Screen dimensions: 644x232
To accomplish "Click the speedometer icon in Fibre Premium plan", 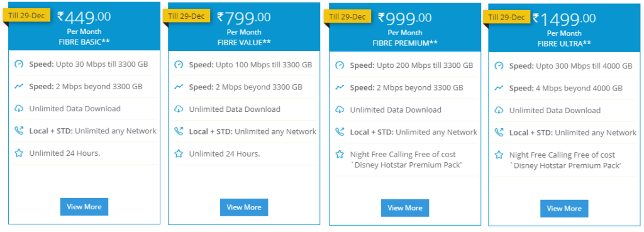I will click(339, 65).
